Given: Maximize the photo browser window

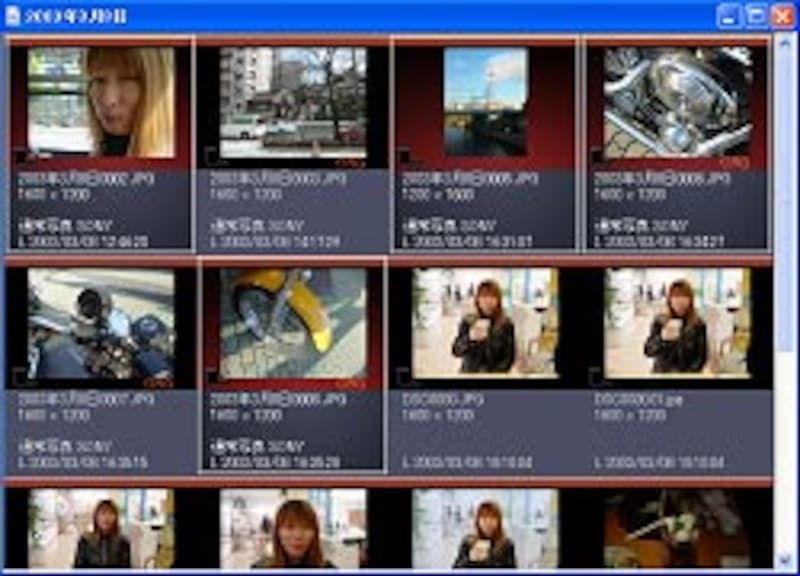Looking at the screenshot, I should (756, 16).
